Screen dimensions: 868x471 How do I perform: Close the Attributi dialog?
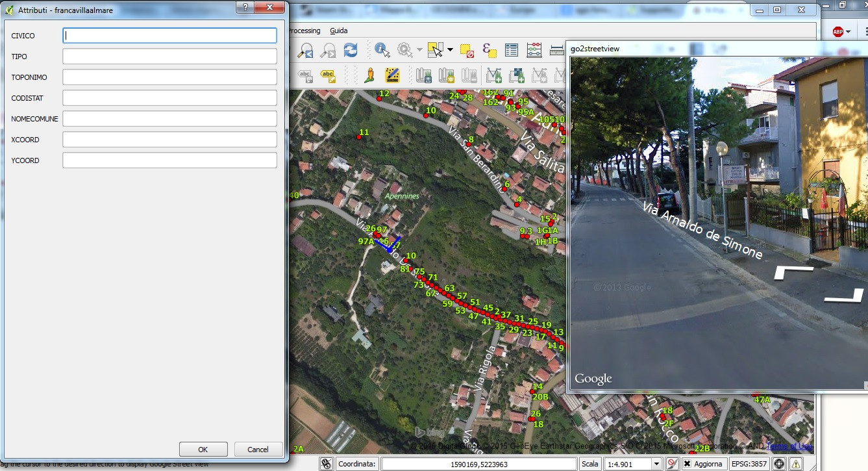tap(269, 7)
